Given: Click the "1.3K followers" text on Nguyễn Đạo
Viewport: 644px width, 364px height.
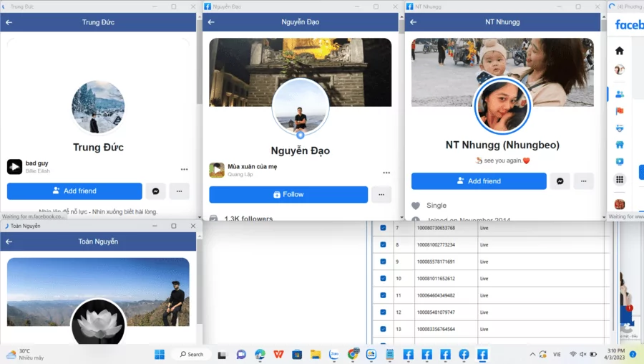Looking at the screenshot, I should (248, 218).
